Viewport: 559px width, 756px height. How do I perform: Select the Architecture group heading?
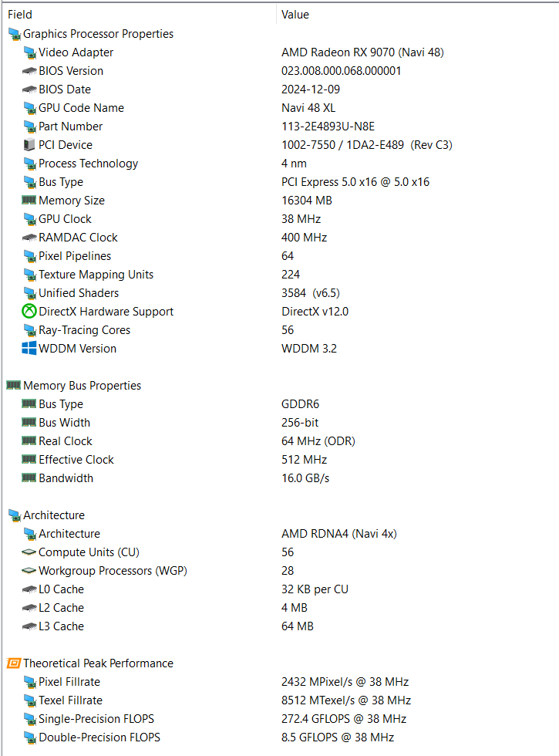tap(54, 515)
